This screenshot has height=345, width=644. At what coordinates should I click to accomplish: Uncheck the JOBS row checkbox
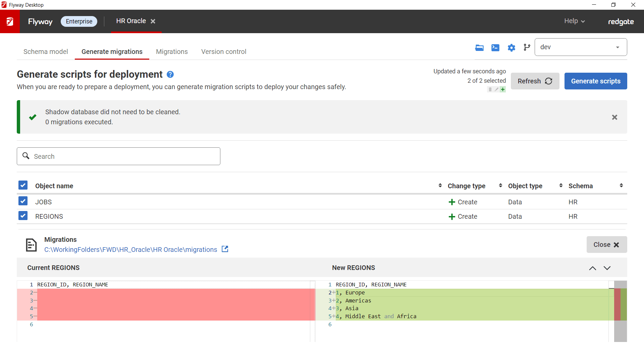tap(23, 201)
